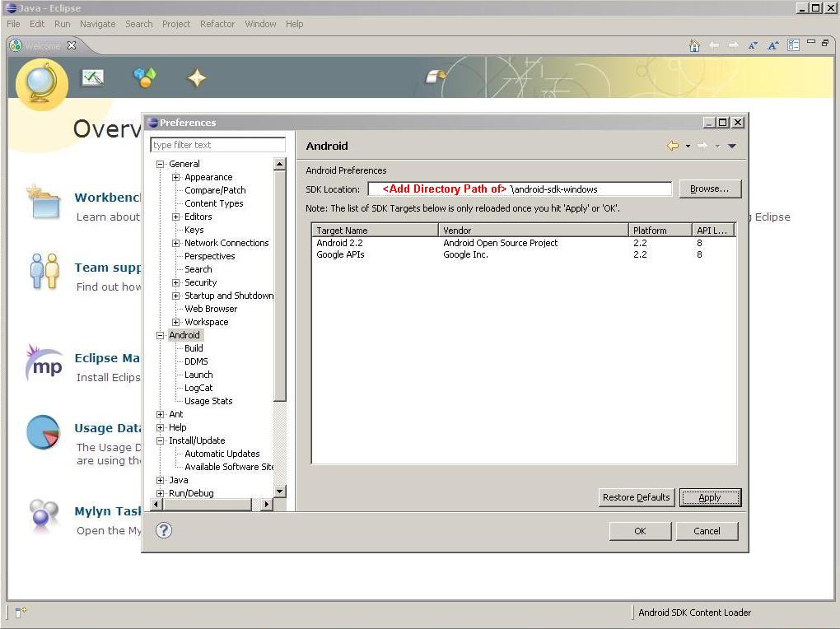The height and width of the screenshot is (629, 840).
Task: Open the Window menu
Action: 260,24
